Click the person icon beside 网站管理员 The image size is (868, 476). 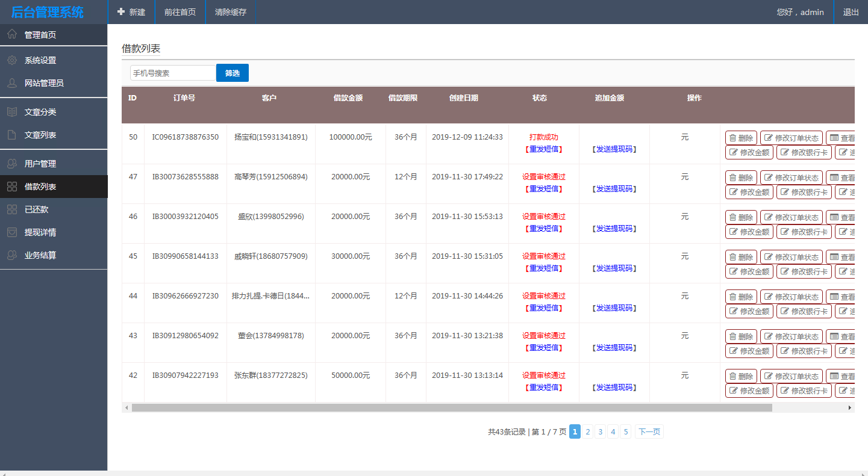click(12, 83)
